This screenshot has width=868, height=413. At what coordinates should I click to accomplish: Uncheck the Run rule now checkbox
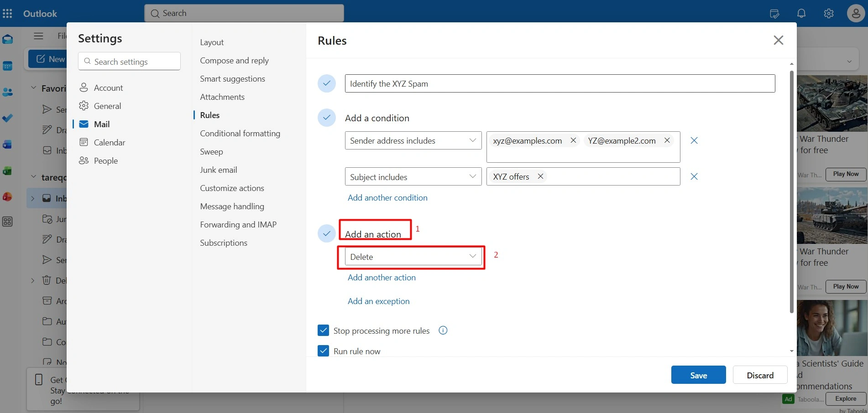click(323, 351)
